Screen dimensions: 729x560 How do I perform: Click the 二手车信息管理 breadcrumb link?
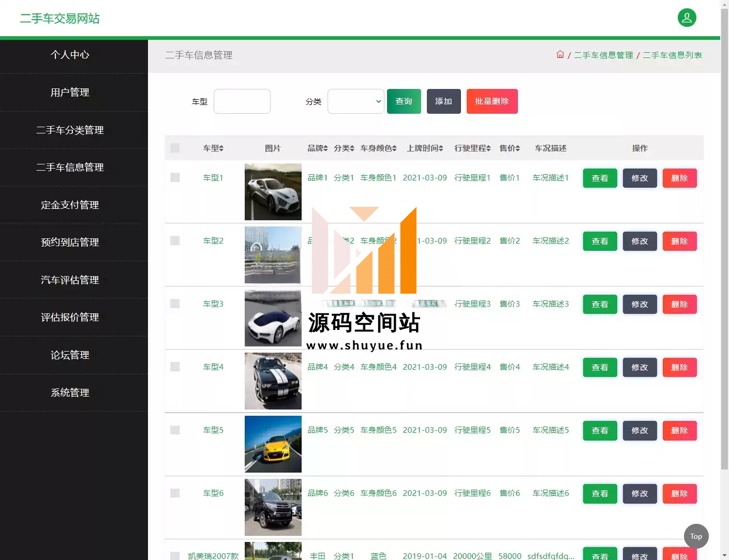pyautogui.click(x=603, y=55)
